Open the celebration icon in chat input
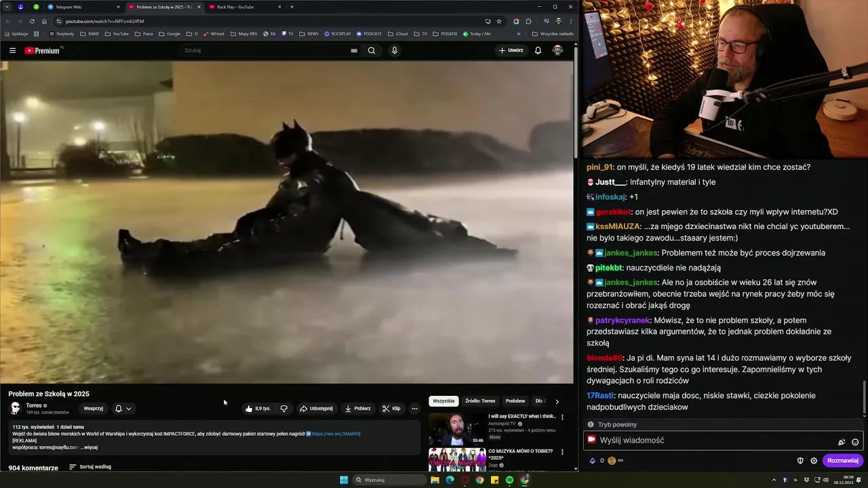This screenshot has height=488, width=868. tap(842, 442)
